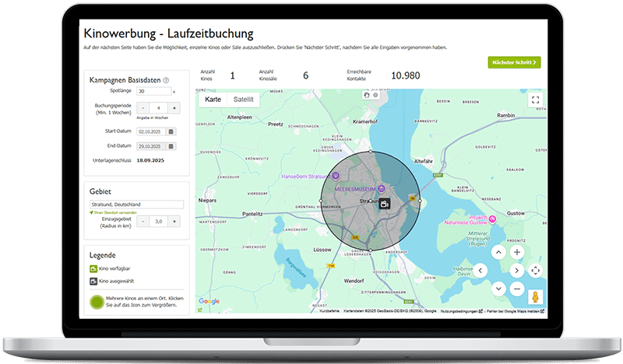Open Kampagnen Basisdaten help icon
Viewport: 623px width, 364px height.
[166, 80]
